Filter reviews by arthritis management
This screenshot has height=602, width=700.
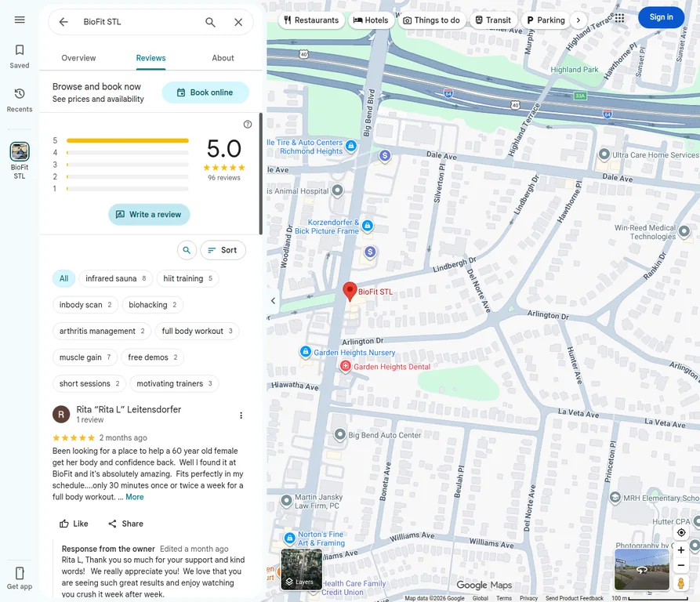102,331
